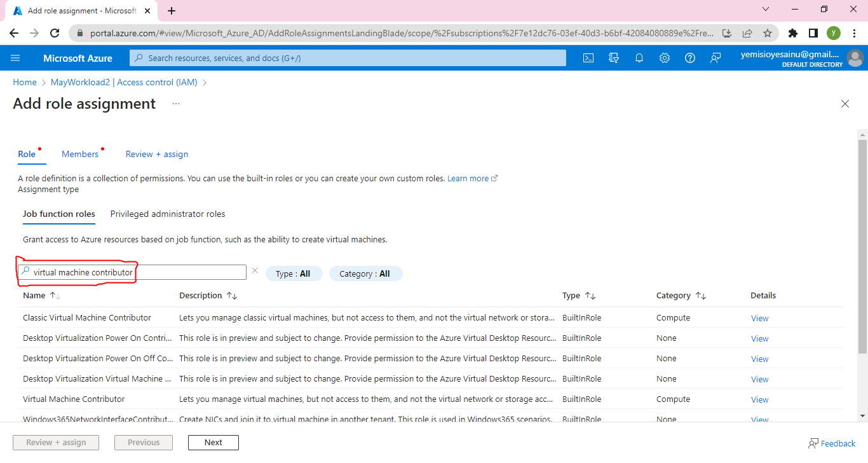
Task: Open the notifications bell
Action: 639,58
